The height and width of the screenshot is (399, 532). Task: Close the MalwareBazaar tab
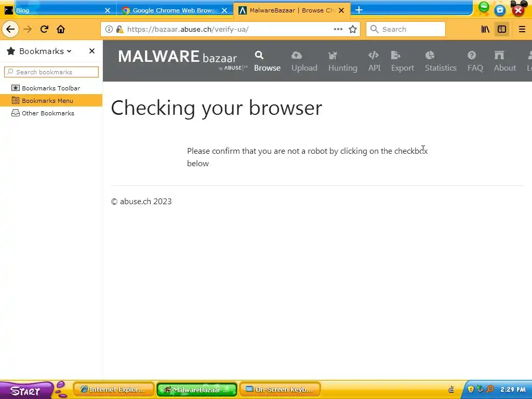click(x=341, y=10)
